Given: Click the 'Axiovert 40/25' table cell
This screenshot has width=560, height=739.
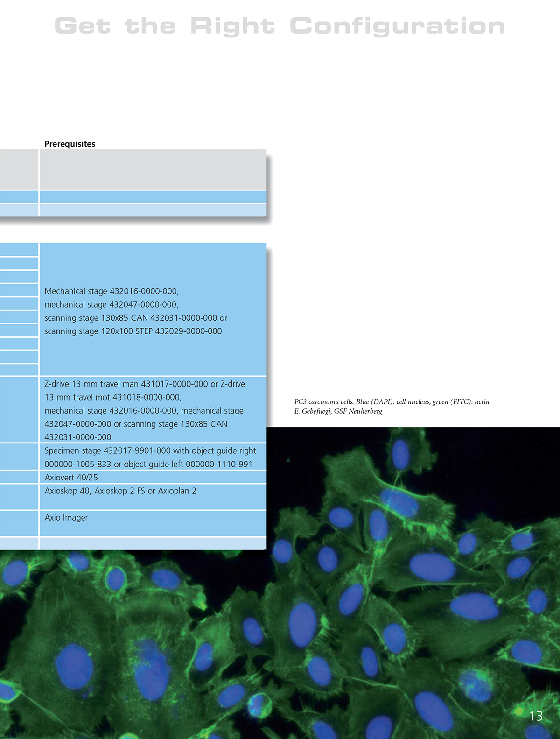Looking at the screenshot, I should (153, 477).
